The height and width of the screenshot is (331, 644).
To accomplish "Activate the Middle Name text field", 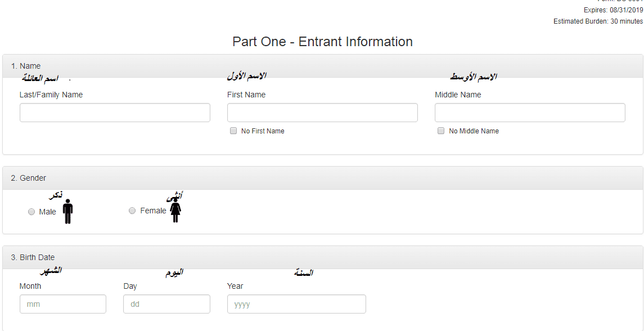I will (x=530, y=113).
